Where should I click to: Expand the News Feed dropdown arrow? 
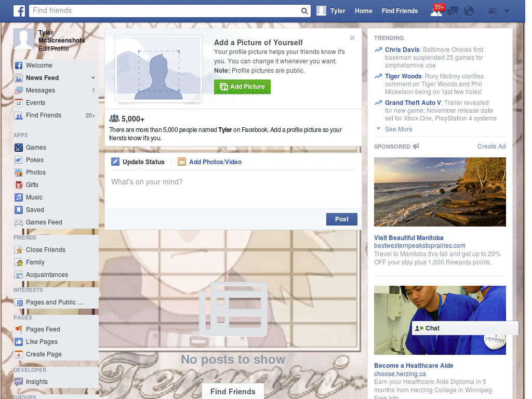click(x=93, y=78)
